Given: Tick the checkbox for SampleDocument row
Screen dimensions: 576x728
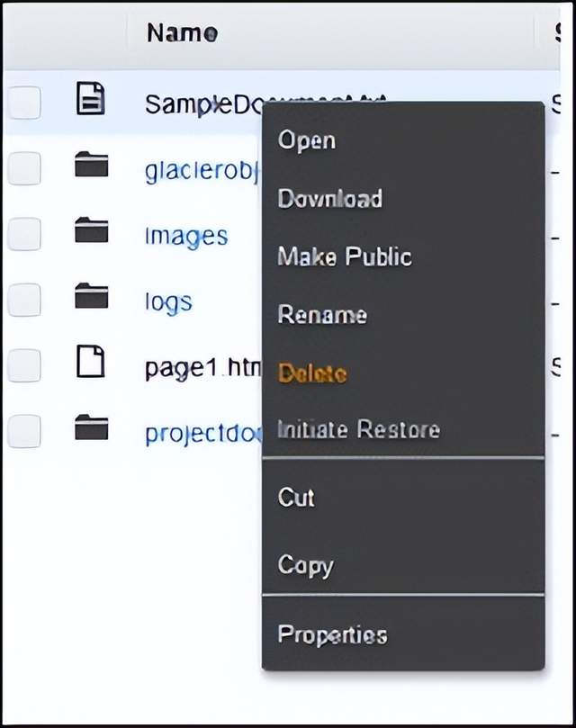Looking at the screenshot, I should (x=24, y=103).
